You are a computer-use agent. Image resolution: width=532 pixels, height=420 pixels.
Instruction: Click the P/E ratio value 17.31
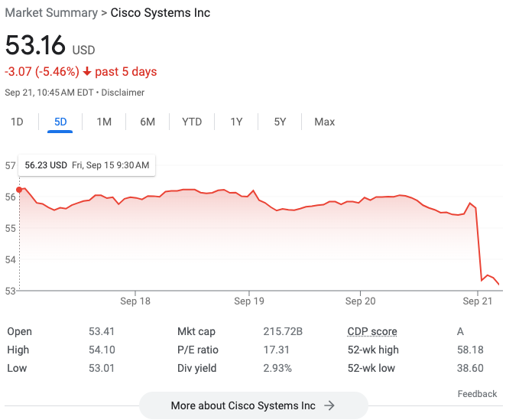coord(276,350)
